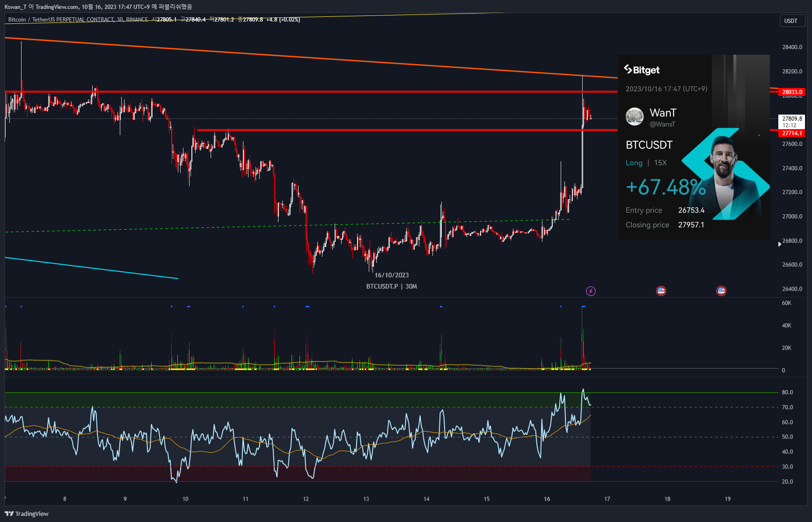Click the Bitget logo on the trade card
The height and width of the screenshot is (522, 812).
click(642, 70)
